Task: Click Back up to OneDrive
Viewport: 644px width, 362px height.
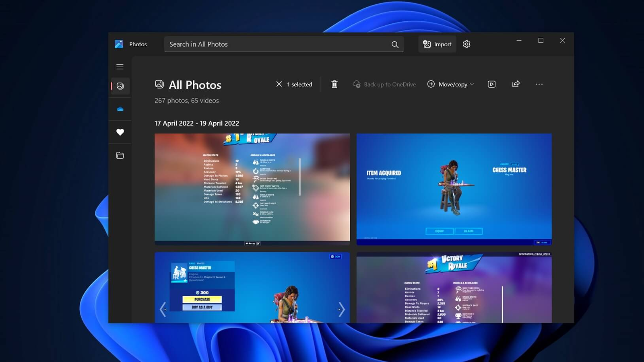Action: pos(384,84)
